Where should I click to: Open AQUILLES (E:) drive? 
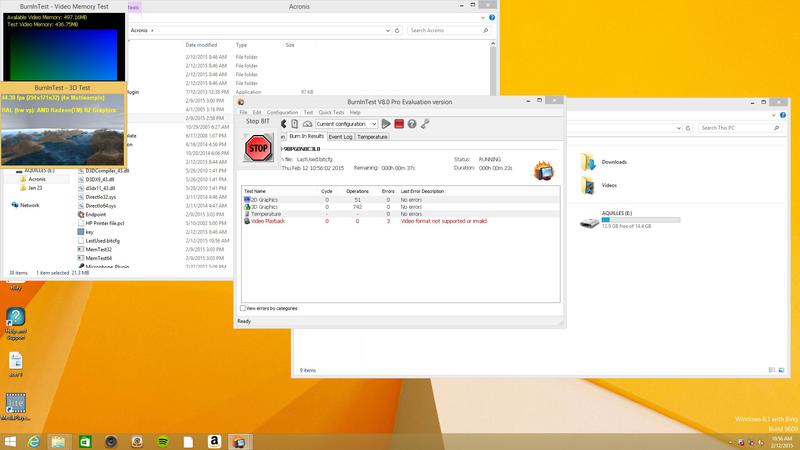pos(630,220)
